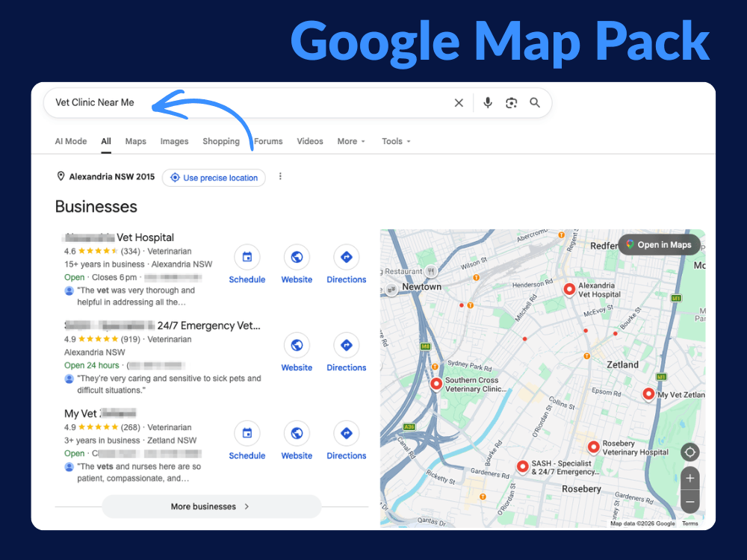Click Schedule icon for My Vet listing
This screenshot has width=747, height=560.
point(247,433)
